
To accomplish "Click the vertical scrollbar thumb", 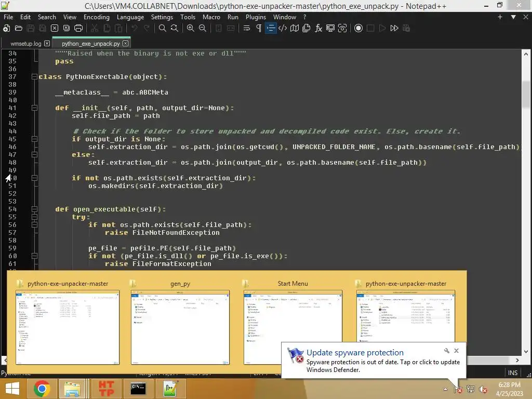I will tap(526, 95).
